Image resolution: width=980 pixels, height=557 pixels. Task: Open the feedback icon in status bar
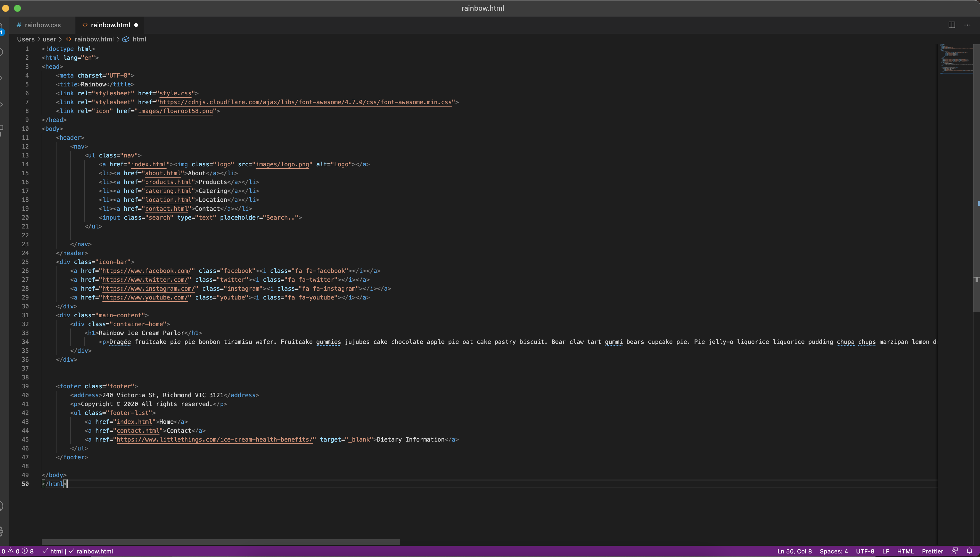tap(954, 551)
